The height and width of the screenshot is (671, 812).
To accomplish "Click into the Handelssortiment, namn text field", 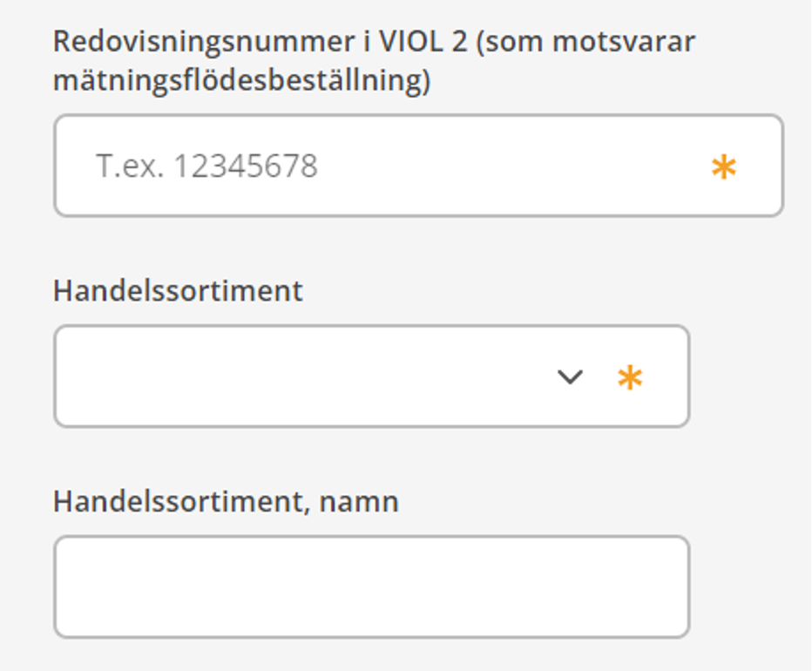I will point(372,586).
